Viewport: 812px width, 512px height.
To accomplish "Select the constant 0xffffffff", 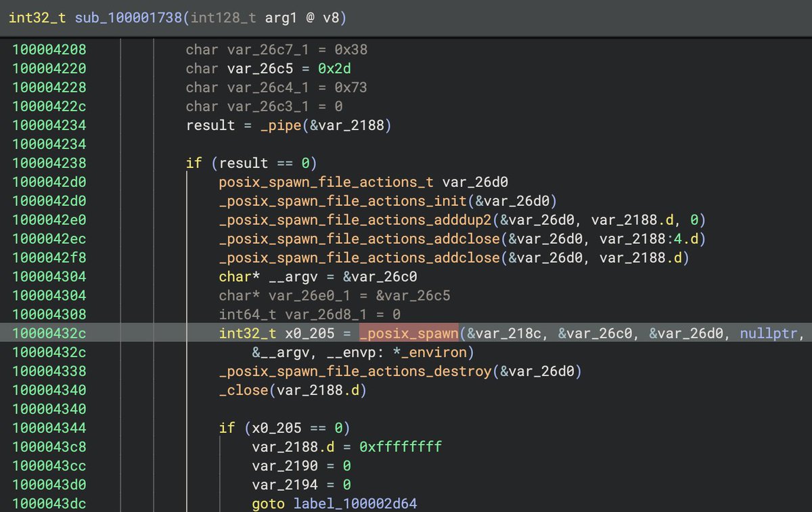I will coord(401,448).
